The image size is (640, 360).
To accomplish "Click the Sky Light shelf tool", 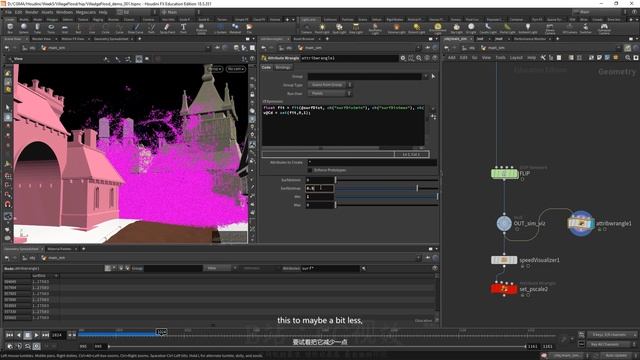I will coord(457,28).
